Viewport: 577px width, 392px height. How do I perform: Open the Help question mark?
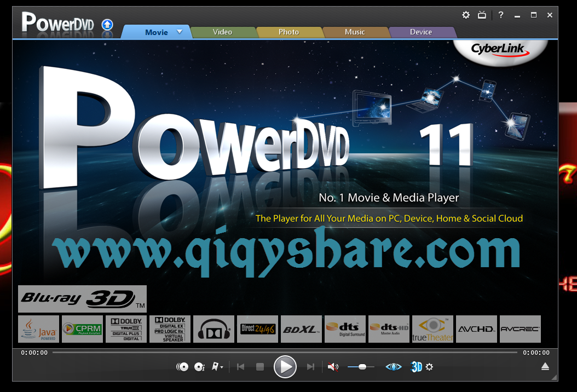pyautogui.click(x=501, y=15)
